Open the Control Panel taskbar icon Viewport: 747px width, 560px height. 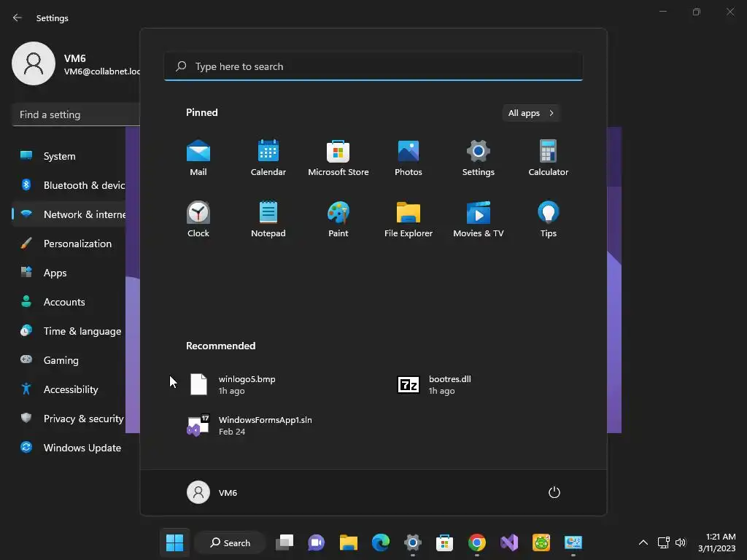click(x=573, y=542)
